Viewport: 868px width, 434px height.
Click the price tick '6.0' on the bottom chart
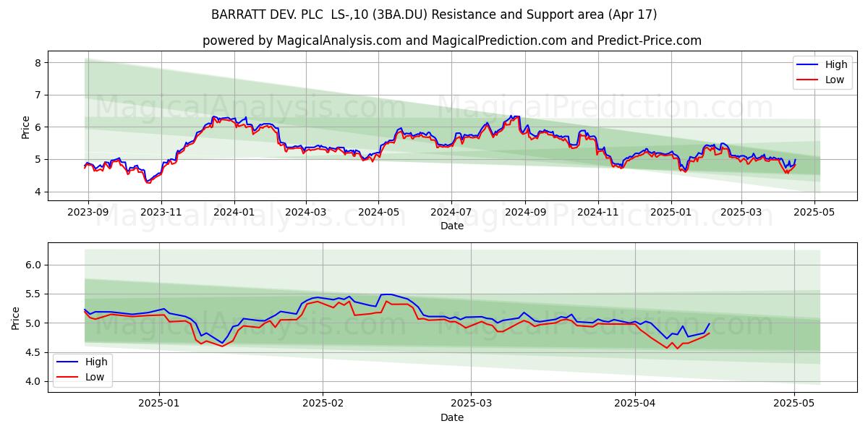[x=34, y=265]
